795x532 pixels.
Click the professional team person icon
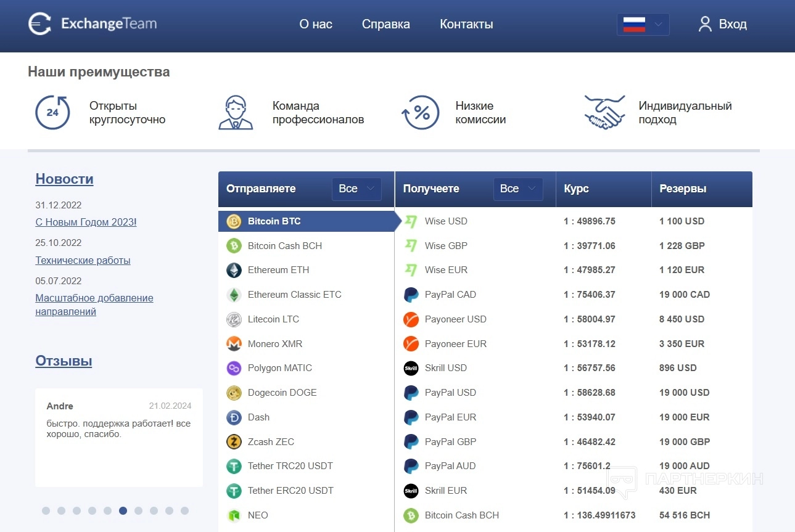click(236, 112)
